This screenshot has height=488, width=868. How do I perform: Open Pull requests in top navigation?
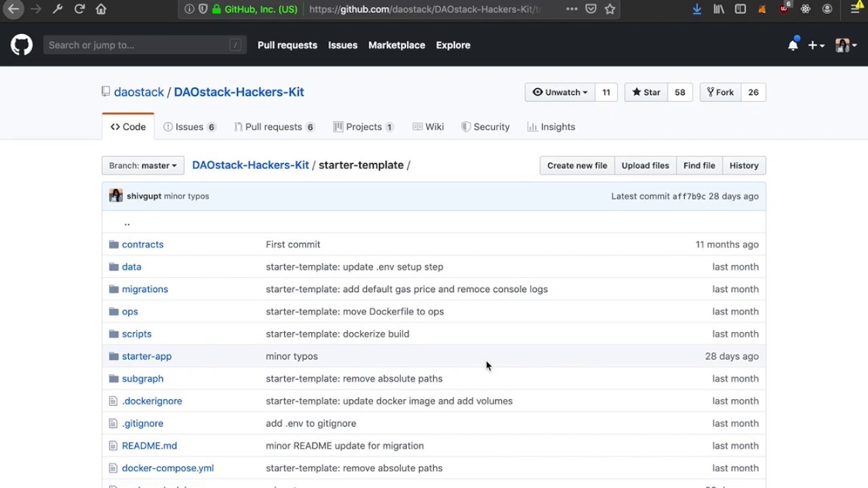click(x=288, y=45)
